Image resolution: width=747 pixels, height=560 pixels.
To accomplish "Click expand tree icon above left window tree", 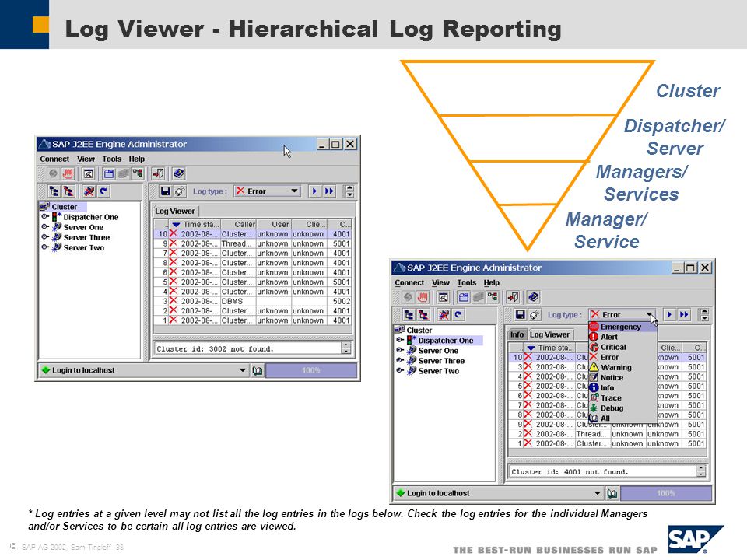I will pos(54,191).
